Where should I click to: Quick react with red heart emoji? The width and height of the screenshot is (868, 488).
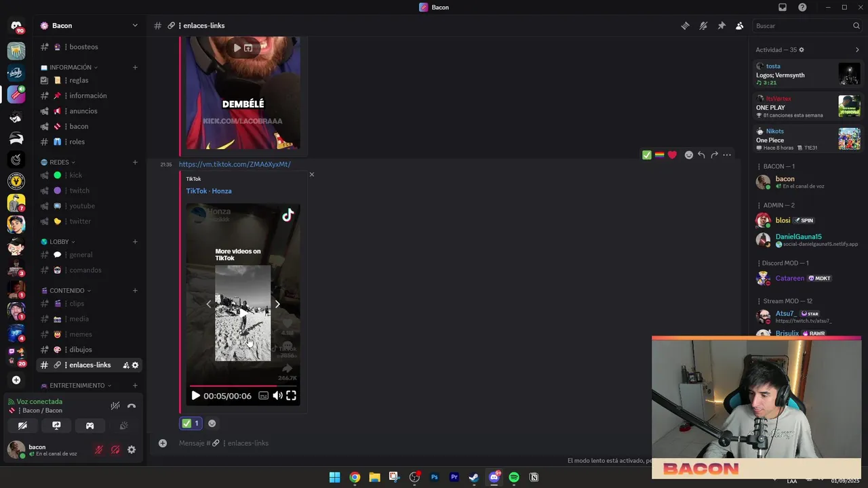point(672,155)
